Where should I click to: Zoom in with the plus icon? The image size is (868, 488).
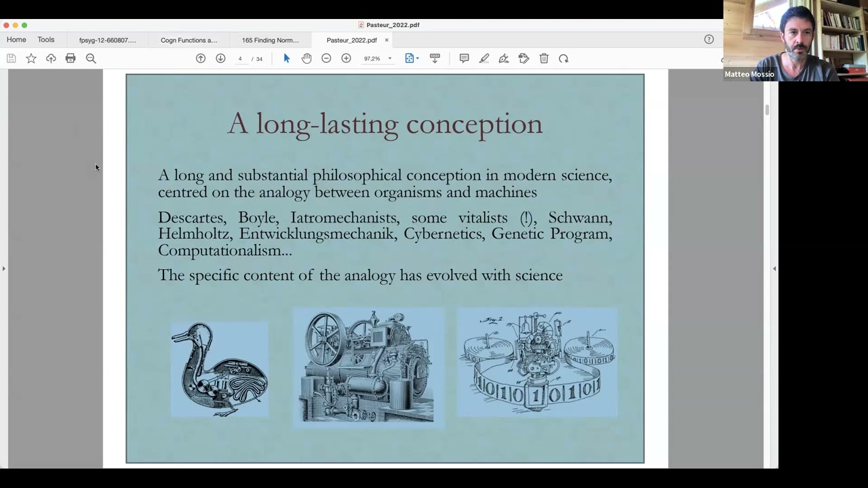tap(346, 59)
